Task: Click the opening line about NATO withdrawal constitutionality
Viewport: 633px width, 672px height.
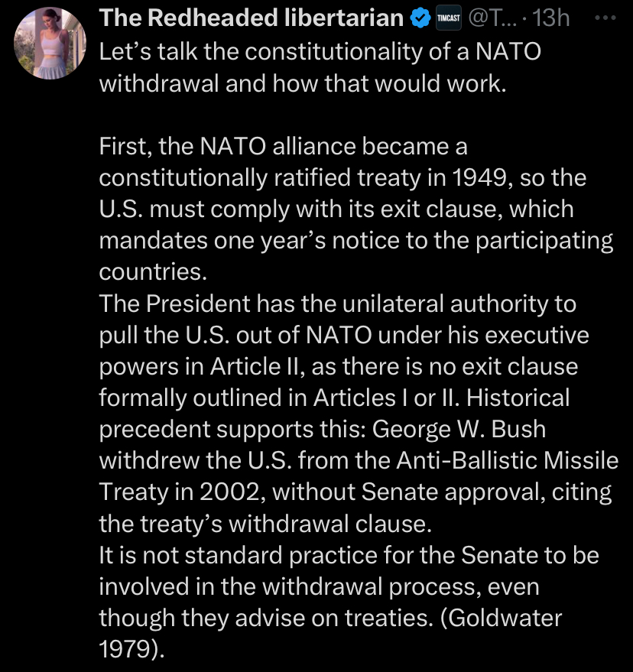Action: click(x=320, y=67)
